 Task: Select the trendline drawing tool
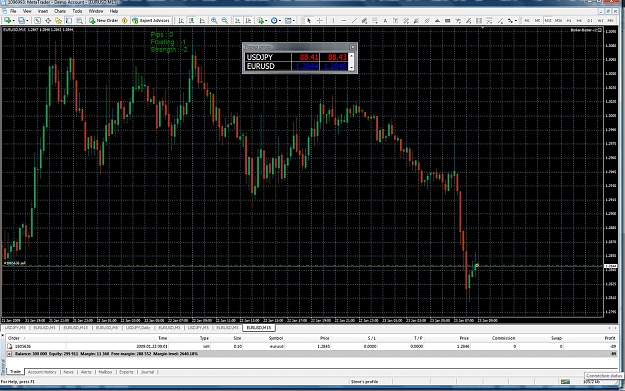click(354, 20)
